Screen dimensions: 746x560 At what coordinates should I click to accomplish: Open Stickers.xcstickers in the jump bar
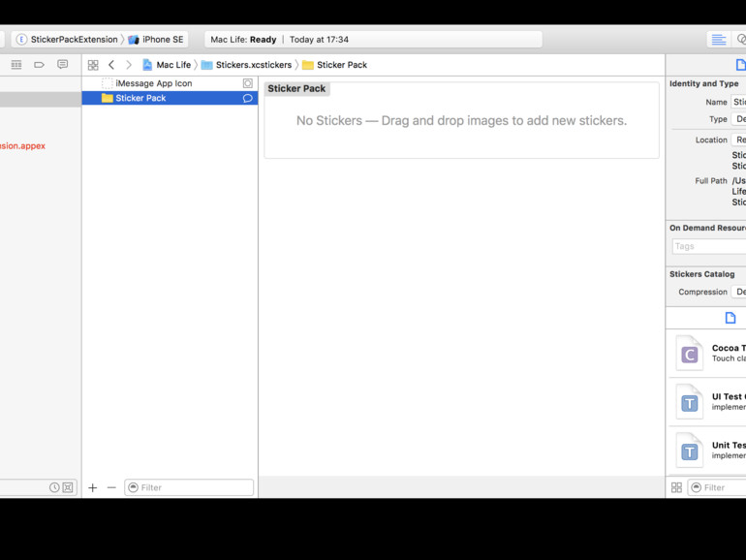(246, 65)
